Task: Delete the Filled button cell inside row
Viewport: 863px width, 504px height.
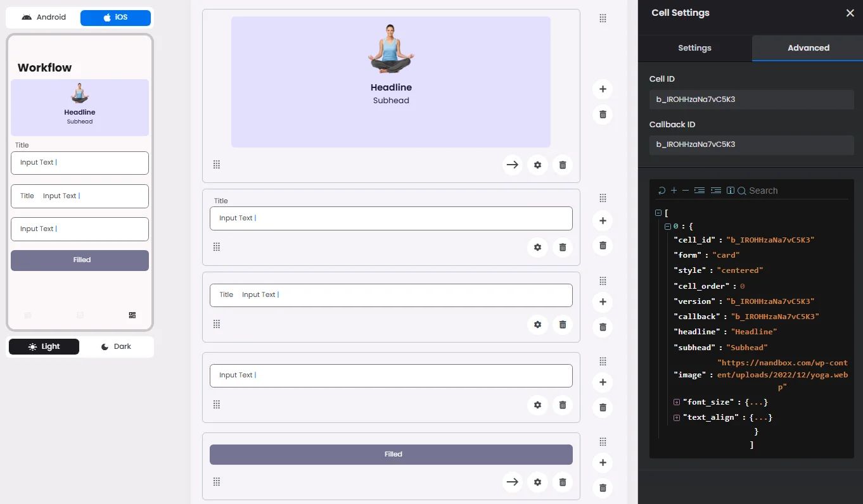Action: point(562,482)
